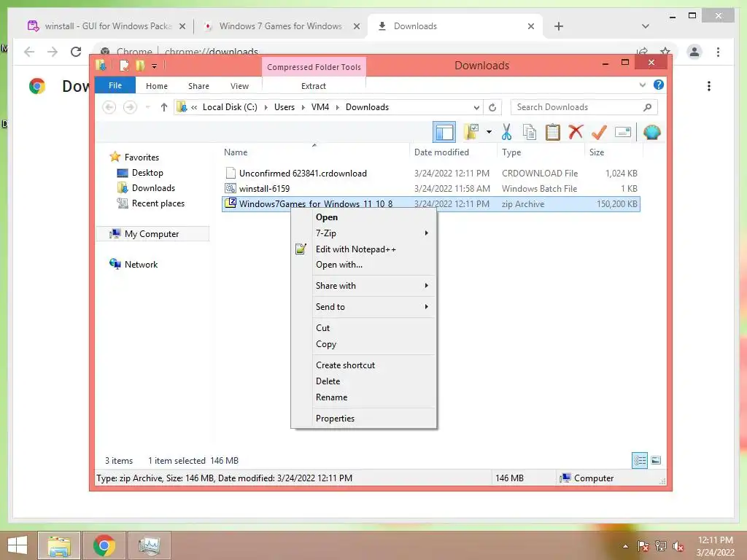Click the orange checkmark Properties toolbar icon
Image resolution: width=747 pixels, height=560 pixels.
(599, 132)
